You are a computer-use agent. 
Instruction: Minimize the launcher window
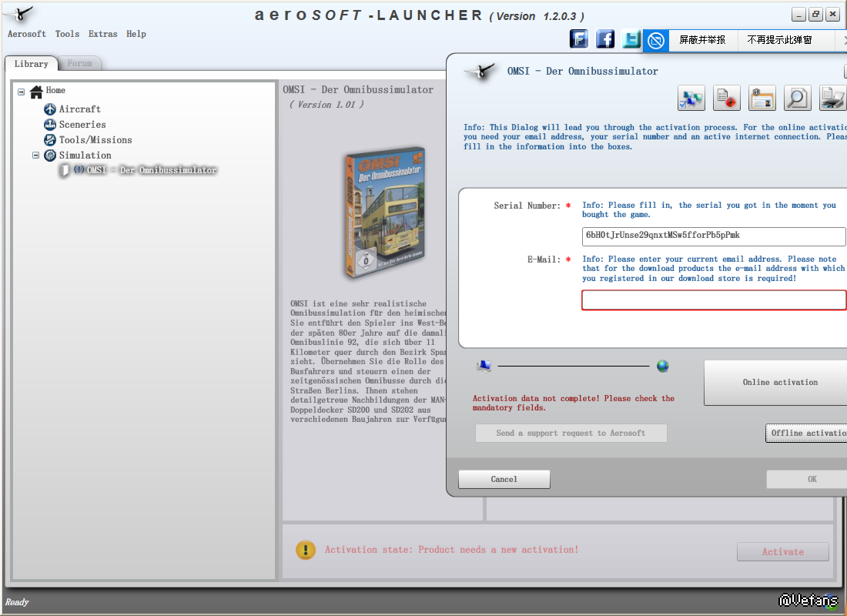coord(799,15)
